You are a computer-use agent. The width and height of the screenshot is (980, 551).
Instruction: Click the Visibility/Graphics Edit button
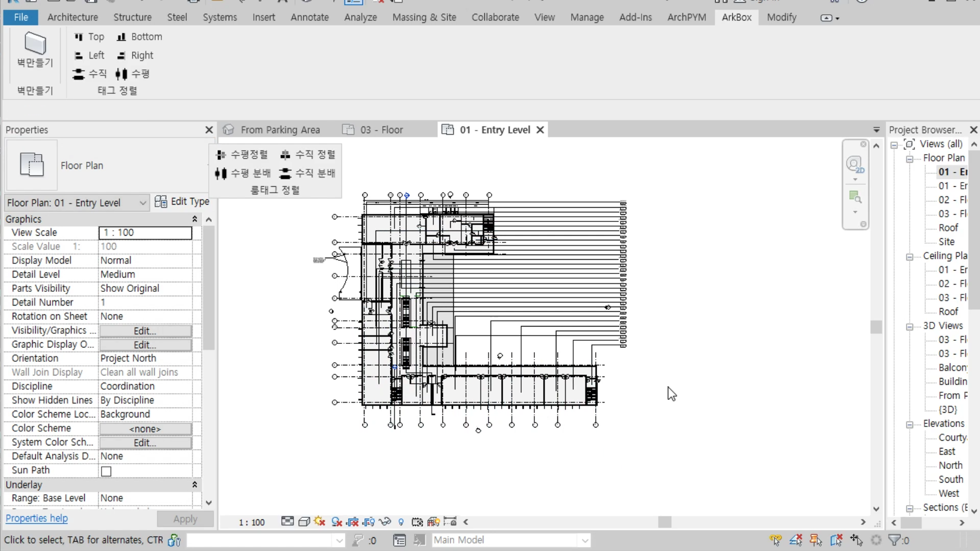click(145, 331)
